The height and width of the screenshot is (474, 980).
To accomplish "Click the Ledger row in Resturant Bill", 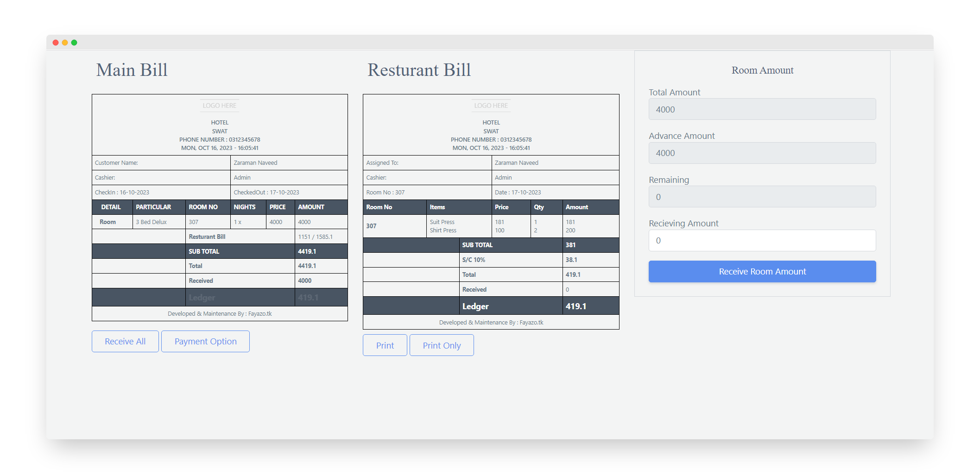I will click(x=491, y=306).
